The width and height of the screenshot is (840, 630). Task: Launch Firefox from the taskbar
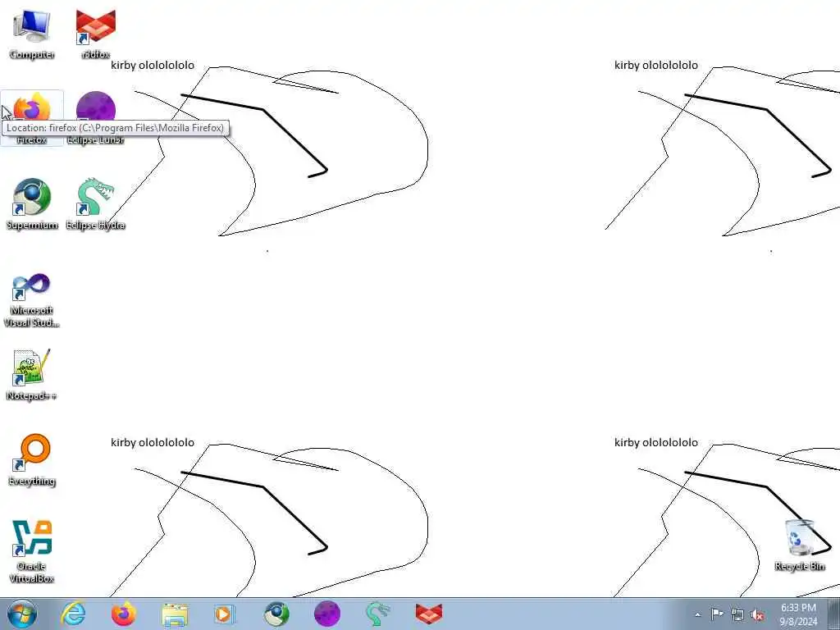(x=124, y=614)
